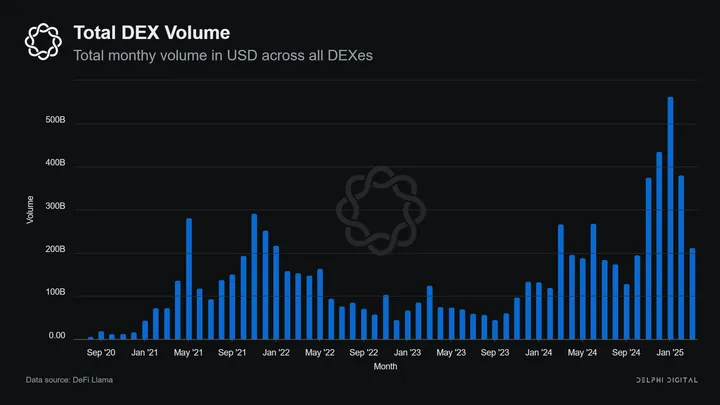Select the tallest bar at Jan '25
Viewport: 720px width, 405px height.
point(670,218)
